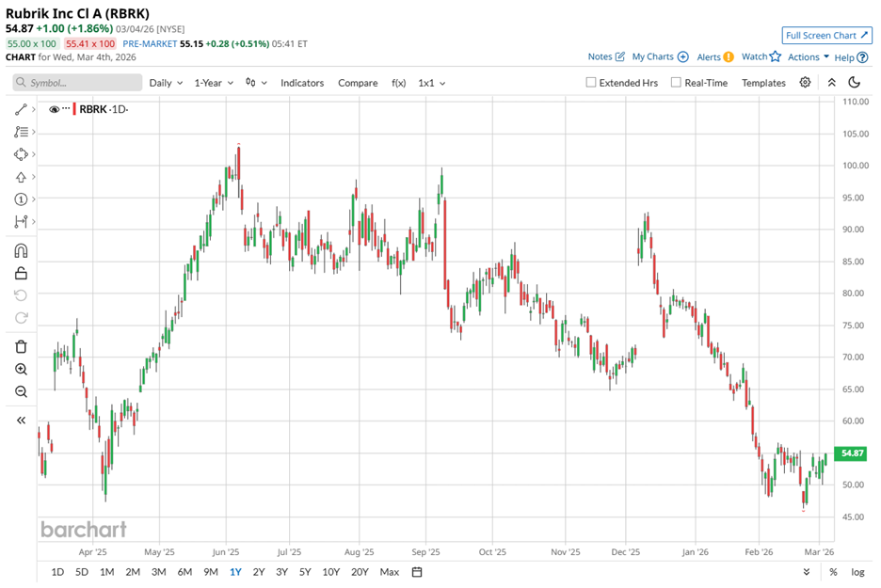This screenshot has width=881, height=588.
Task: Check the Real-Time option
Action: tap(676, 83)
